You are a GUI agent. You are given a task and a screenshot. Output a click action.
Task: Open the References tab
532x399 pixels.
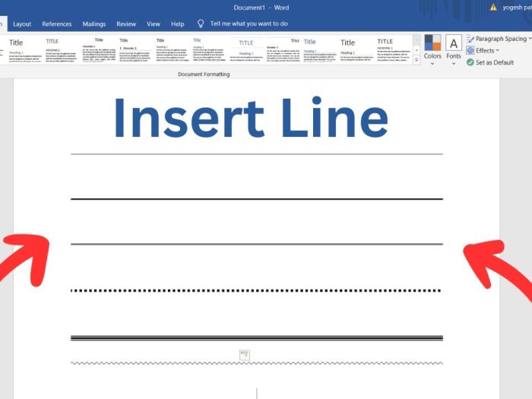coord(57,24)
